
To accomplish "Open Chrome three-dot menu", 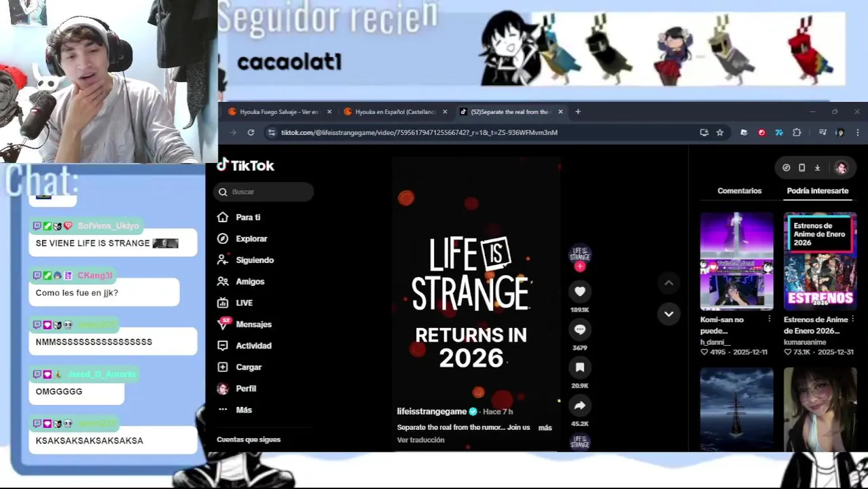I will (858, 132).
